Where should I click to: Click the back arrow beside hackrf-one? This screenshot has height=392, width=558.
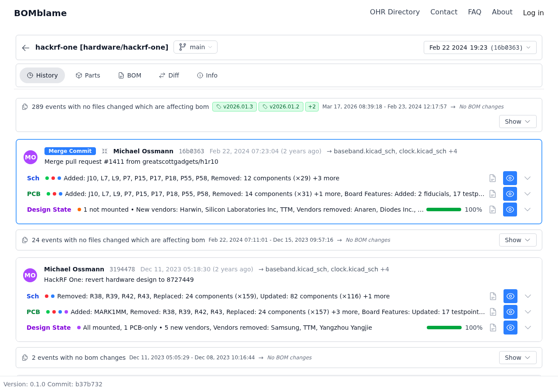(x=26, y=47)
